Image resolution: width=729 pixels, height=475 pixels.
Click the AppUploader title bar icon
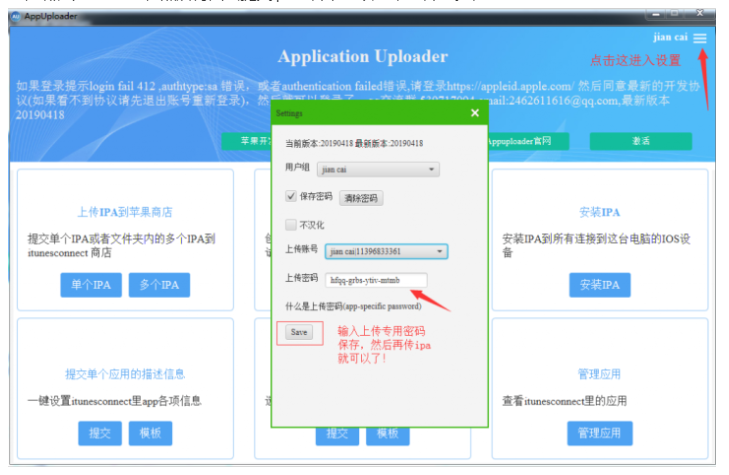[x=16, y=16]
